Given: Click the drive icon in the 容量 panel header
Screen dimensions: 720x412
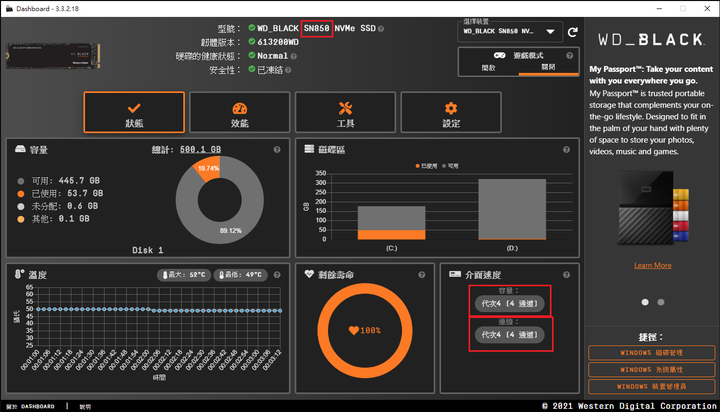Looking at the screenshot, I should [20, 149].
